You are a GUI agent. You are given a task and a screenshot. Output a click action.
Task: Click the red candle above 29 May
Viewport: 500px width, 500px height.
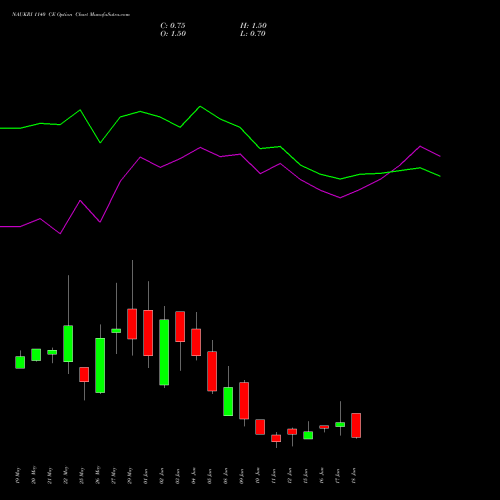132,324
